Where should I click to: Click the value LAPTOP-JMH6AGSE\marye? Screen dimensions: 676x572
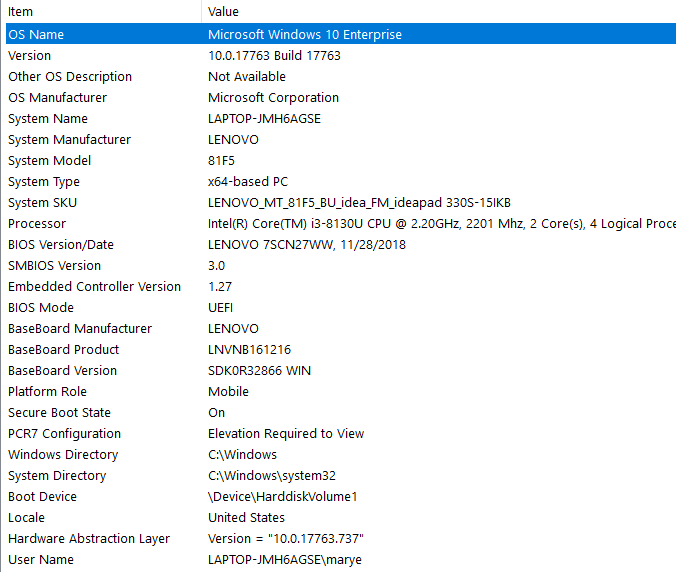coord(285,560)
